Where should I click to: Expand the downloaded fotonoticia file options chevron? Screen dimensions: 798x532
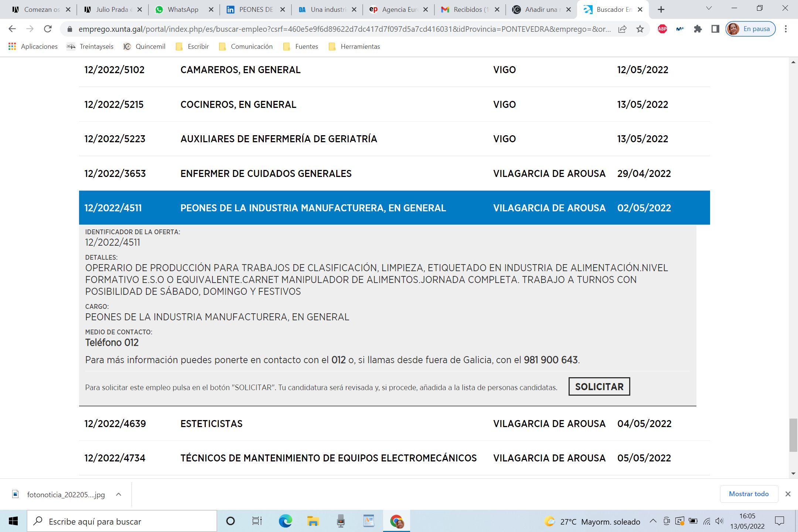click(119, 494)
